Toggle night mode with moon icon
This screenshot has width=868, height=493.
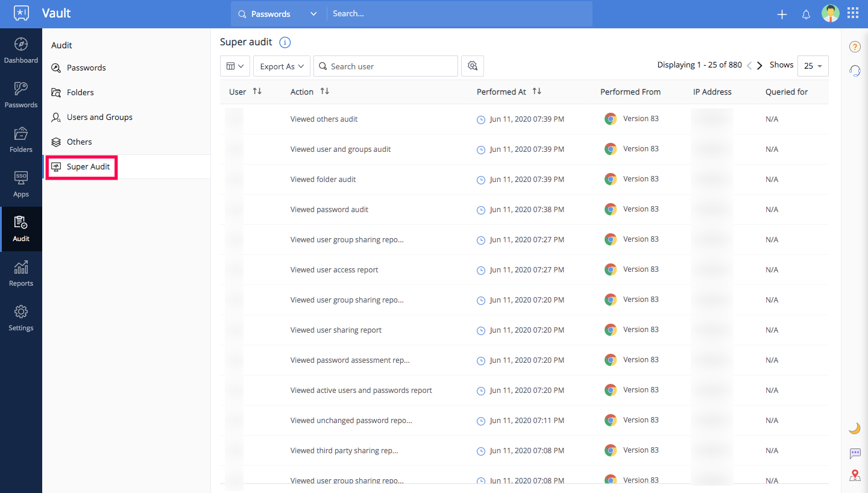pos(854,428)
